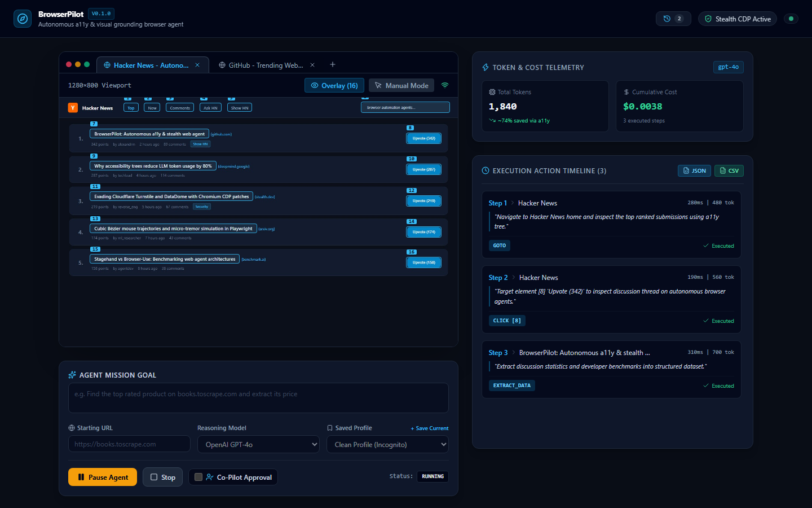Click the Token & Cost Telemetry lightning icon
The height and width of the screenshot is (508, 812).
pos(486,67)
